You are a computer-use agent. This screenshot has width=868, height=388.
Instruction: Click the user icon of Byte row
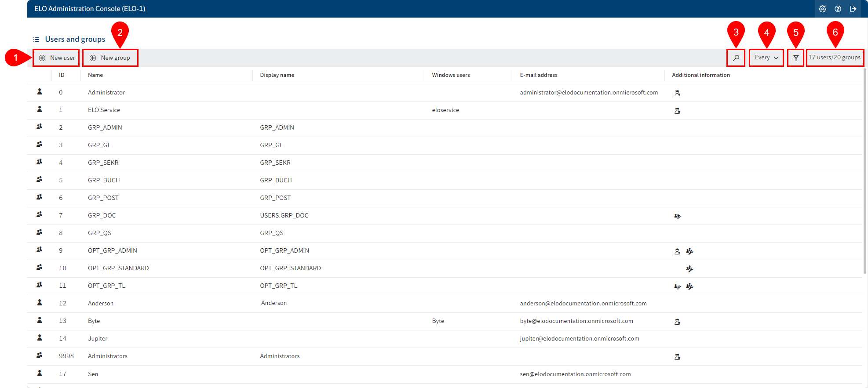click(40, 320)
